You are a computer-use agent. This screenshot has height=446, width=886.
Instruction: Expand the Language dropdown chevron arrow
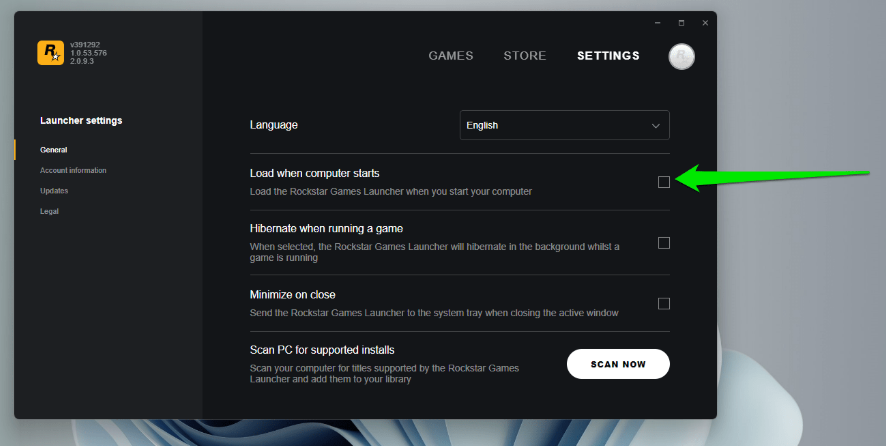click(656, 125)
